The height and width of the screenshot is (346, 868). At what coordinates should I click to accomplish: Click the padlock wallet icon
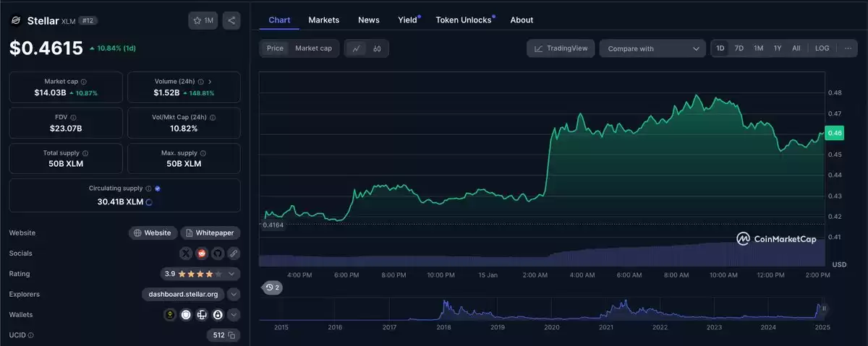pos(218,315)
